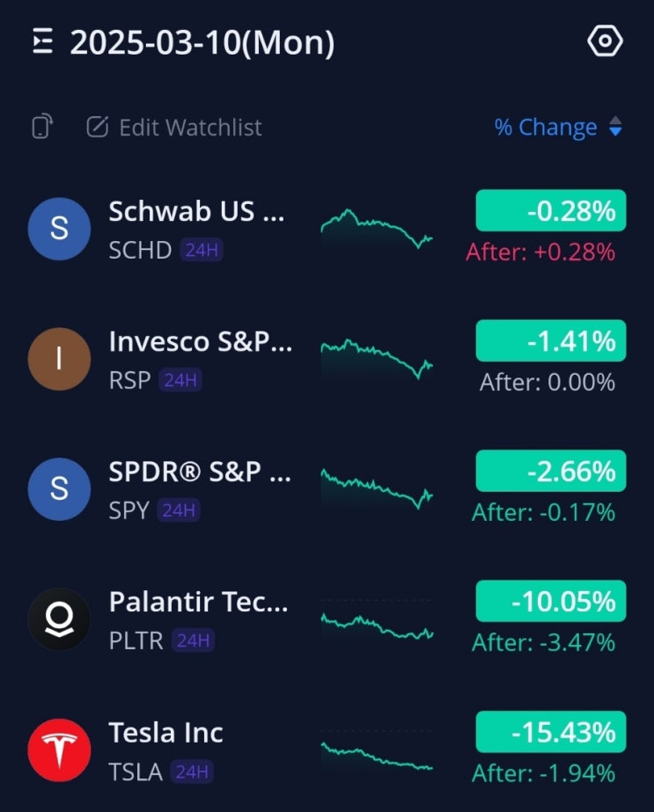Tap the SPY blue avatar icon
654x812 pixels.
tap(59, 489)
